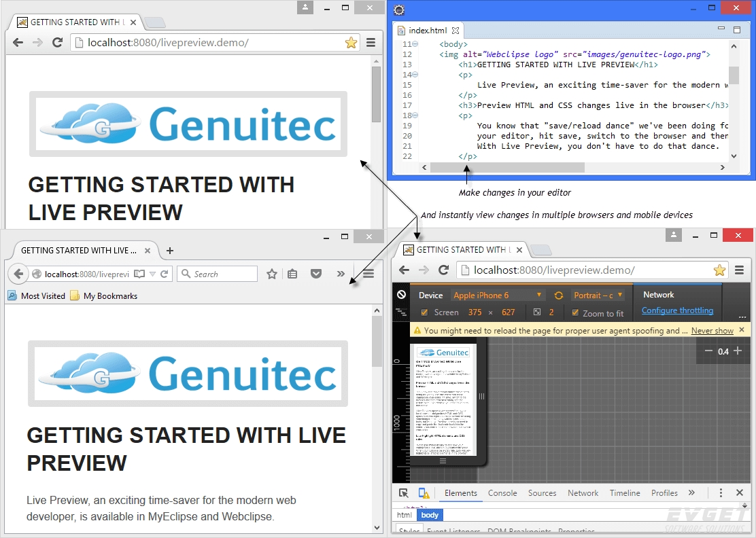Collapse the paragraph fold at line 18
The image size is (756, 538).
[x=415, y=115]
